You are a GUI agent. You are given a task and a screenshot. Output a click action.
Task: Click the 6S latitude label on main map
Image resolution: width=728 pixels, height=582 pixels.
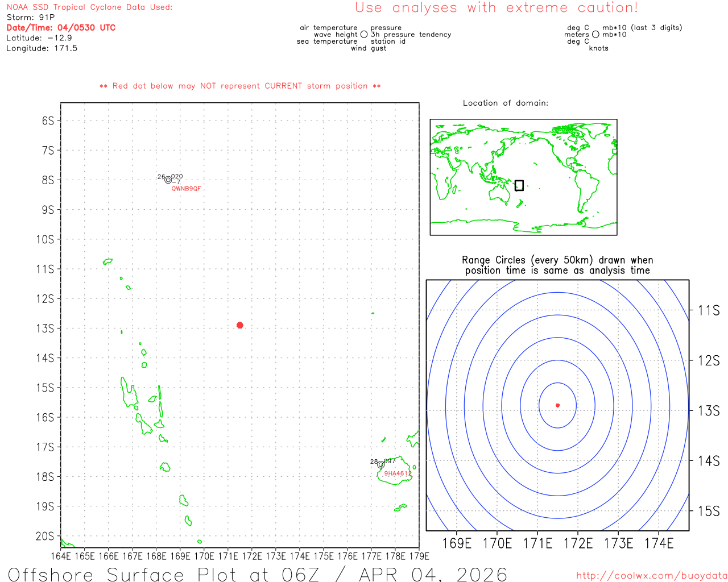[x=48, y=121]
